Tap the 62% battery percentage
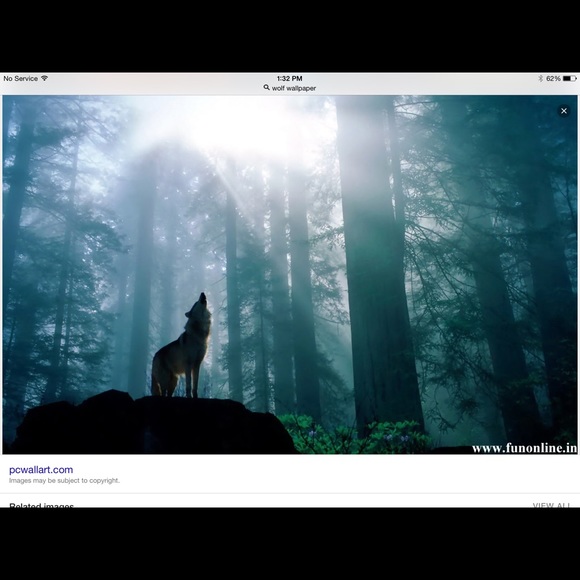This screenshot has height=580, width=580. point(553,78)
